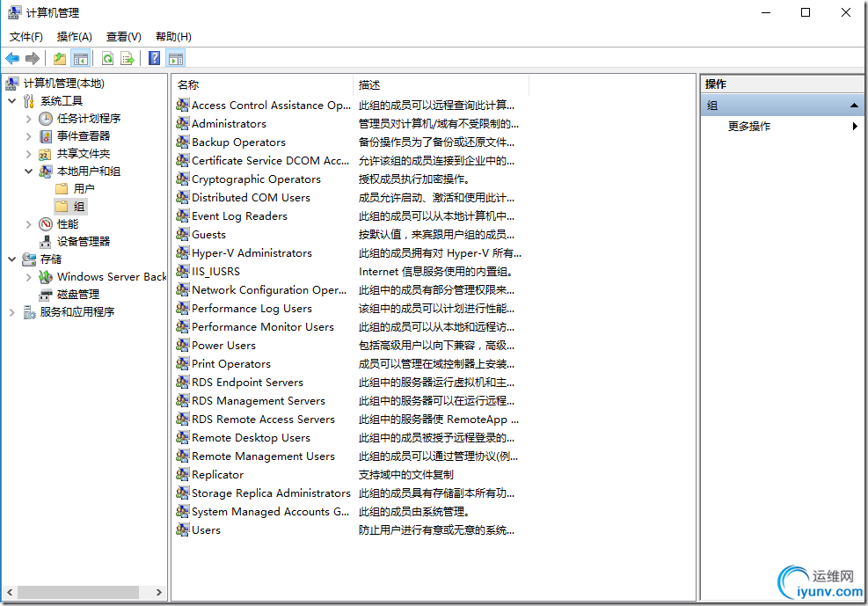Click the Windows Server Backup icon
The image size is (868, 606).
tap(46, 277)
